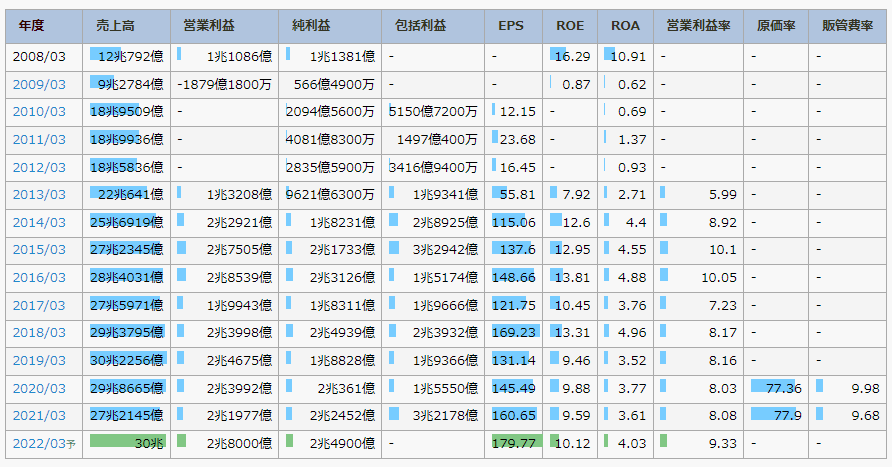Select forecast EPS 179.77

[514, 444]
